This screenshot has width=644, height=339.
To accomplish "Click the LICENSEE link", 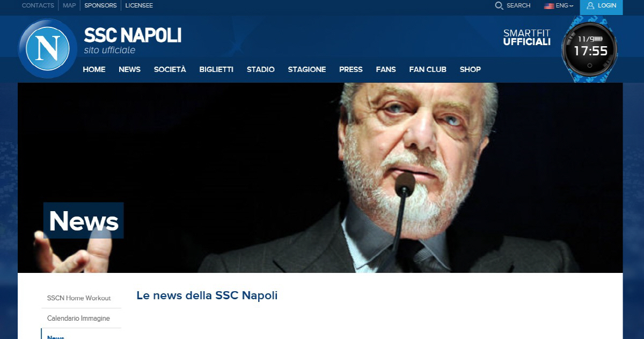I will click(x=139, y=5).
